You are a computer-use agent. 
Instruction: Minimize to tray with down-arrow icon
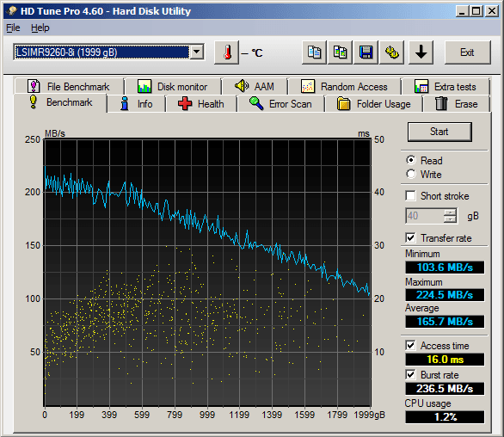pyautogui.click(x=421, y=52)
